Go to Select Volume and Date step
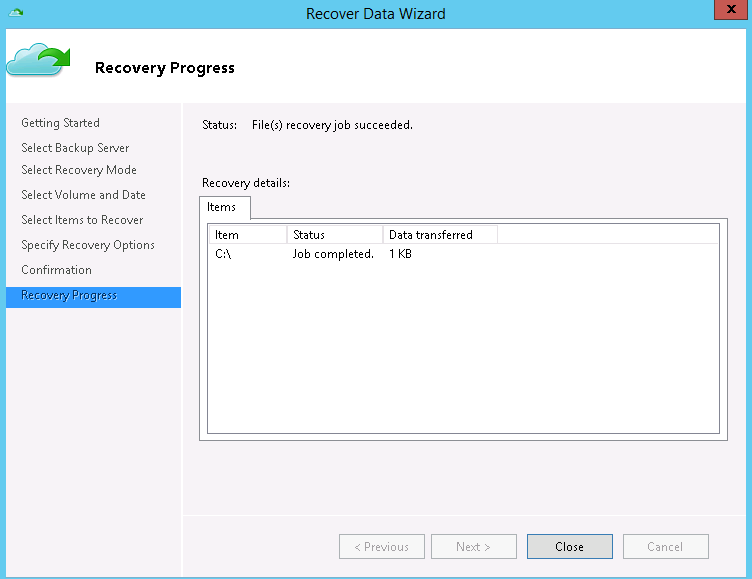The image size is (752, 579). pos(83,195)
